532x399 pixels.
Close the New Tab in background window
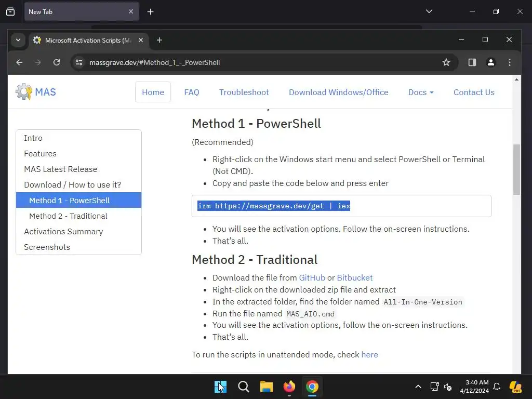tap(131, 11)
